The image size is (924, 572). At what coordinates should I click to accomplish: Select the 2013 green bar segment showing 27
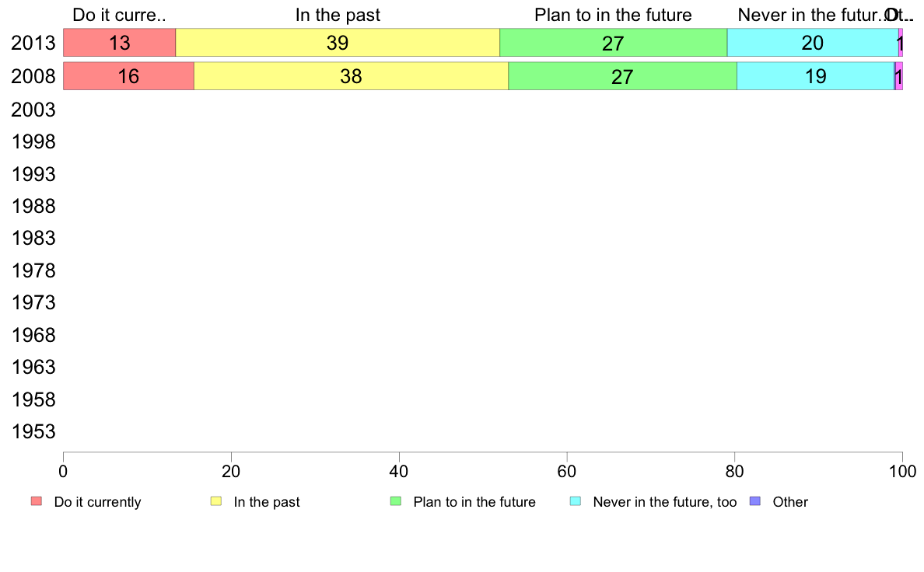614,43
